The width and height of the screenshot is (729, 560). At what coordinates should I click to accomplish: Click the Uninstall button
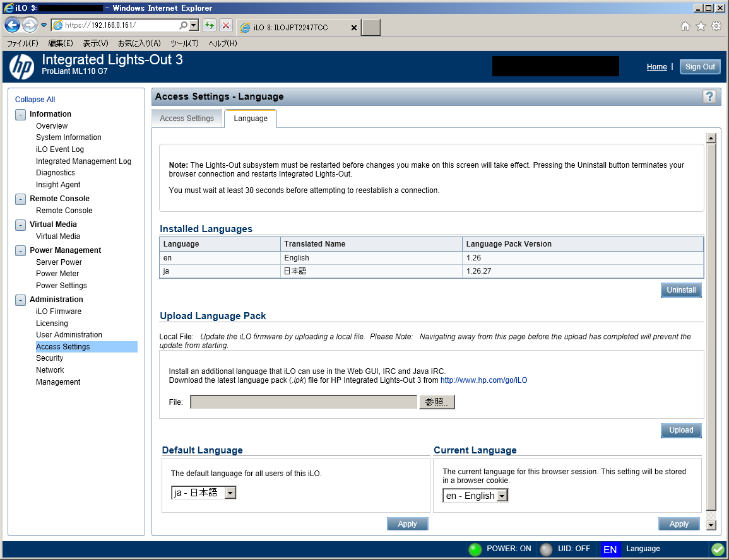click(x=681, y=289)
